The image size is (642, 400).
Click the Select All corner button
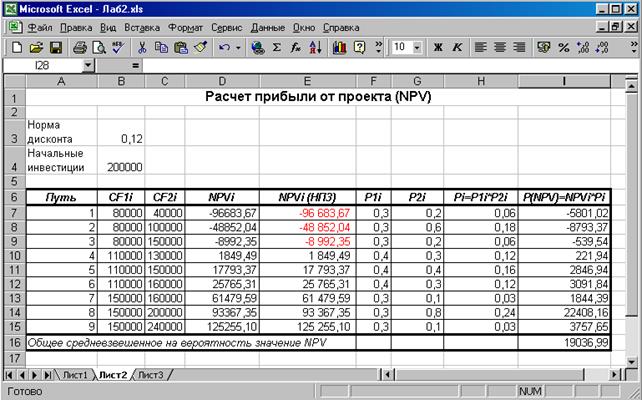tap(15, 81)
